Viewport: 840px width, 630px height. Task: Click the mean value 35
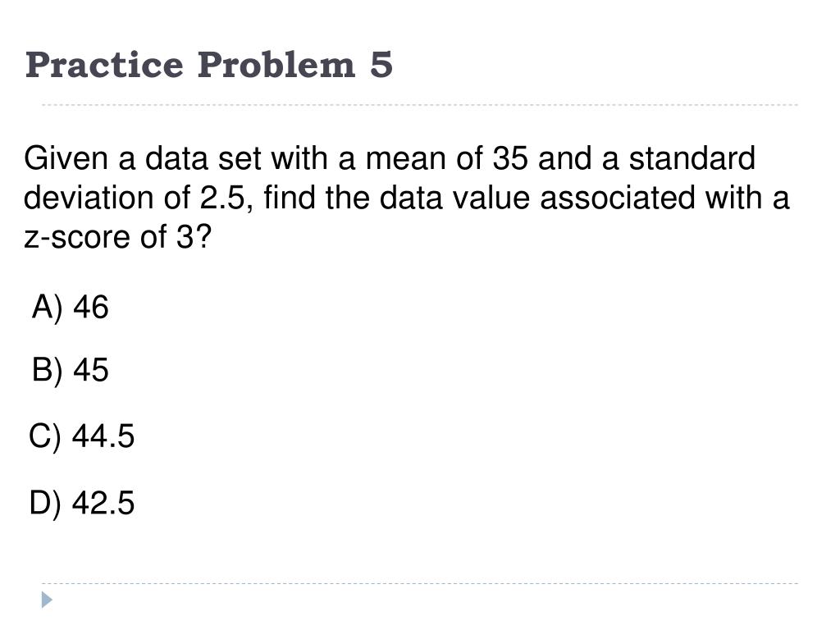click(x=510, y=158)
